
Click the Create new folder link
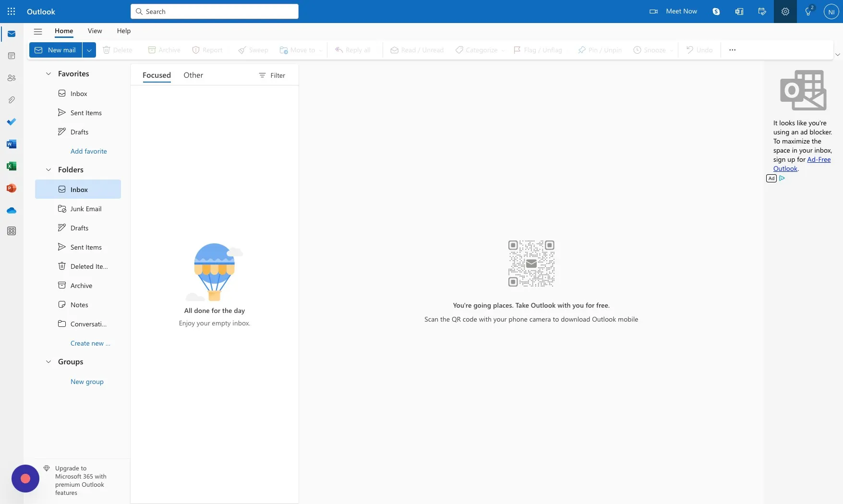90,343
